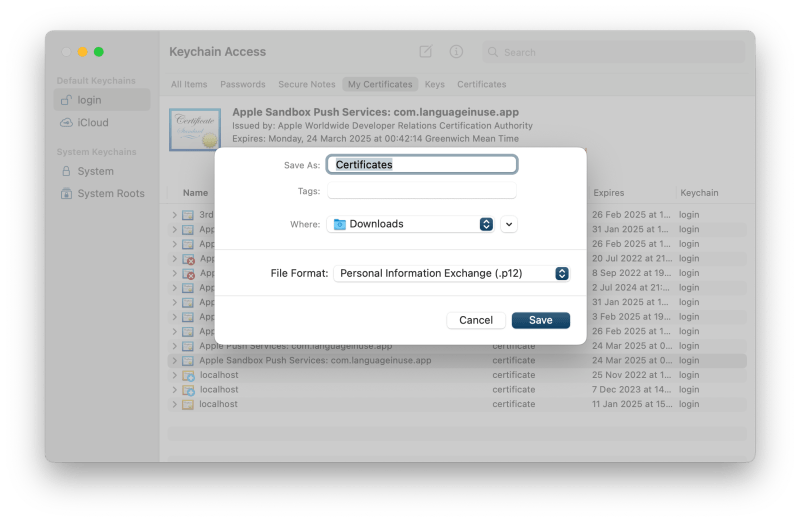Switch to the Certificates tab
Screen dimensions: 800x522
pyautogui.click(x=482, y=84)
